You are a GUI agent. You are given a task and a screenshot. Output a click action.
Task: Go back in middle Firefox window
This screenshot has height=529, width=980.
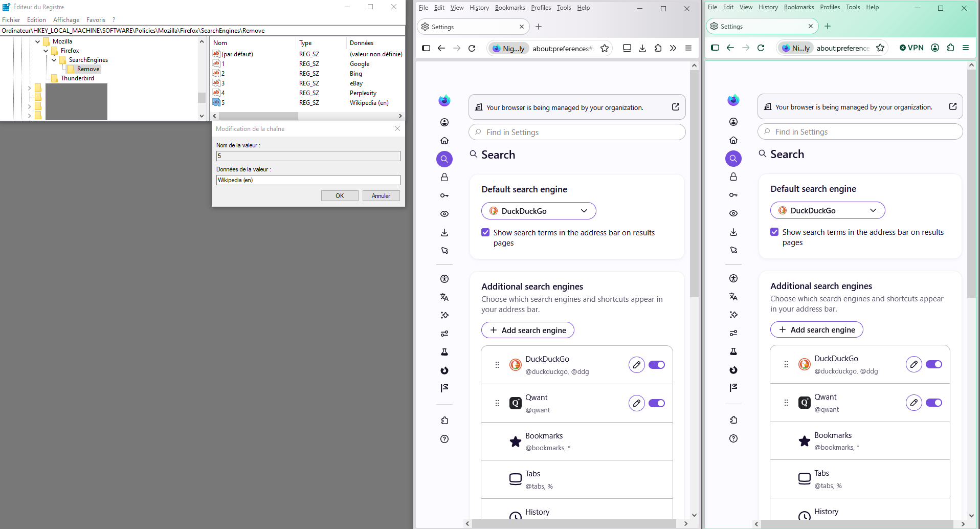[441, 48]
